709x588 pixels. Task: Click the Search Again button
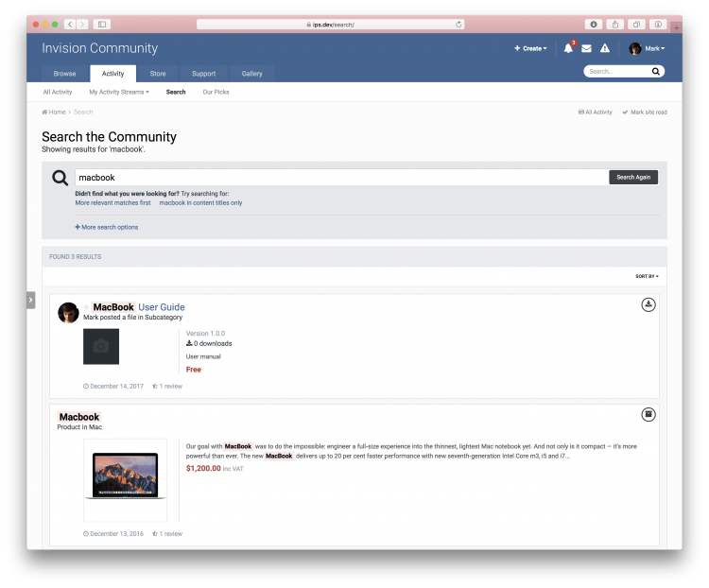tap(633, 178)
